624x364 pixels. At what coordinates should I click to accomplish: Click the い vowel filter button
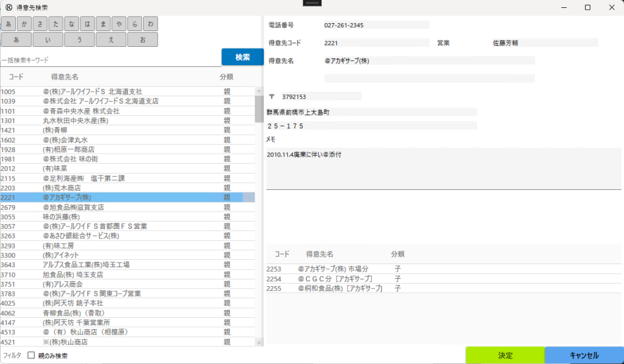(x=48, y=40)
